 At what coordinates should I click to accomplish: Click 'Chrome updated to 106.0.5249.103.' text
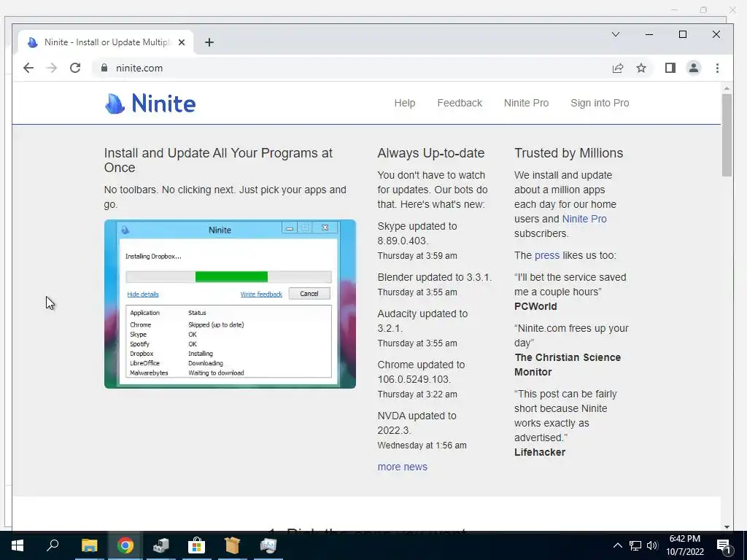pyautogui.click(x=421, y=372)
